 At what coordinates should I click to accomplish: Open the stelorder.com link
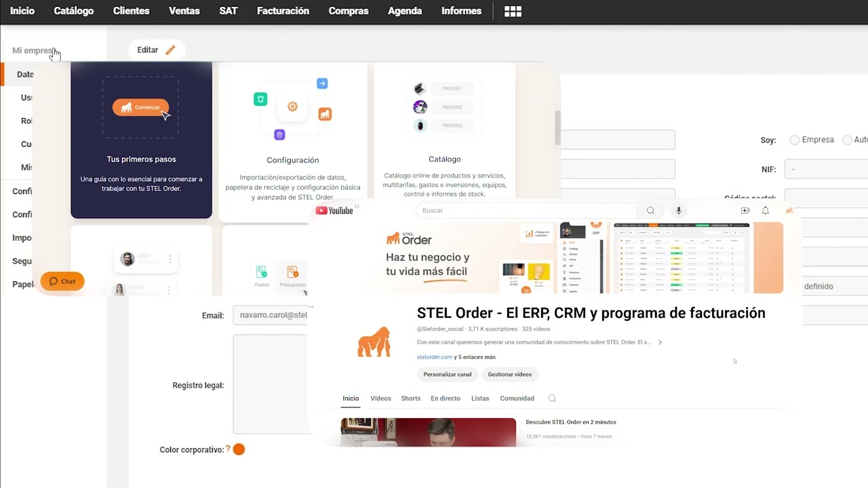coord(435,357)
